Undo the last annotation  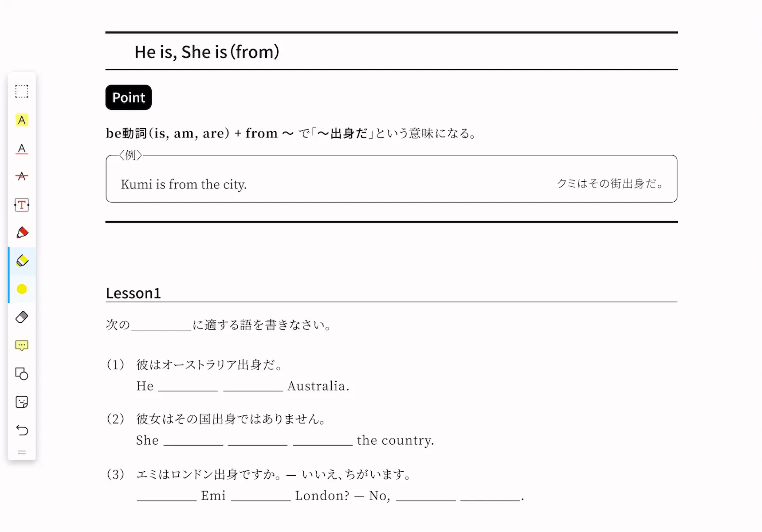point(22,430)
